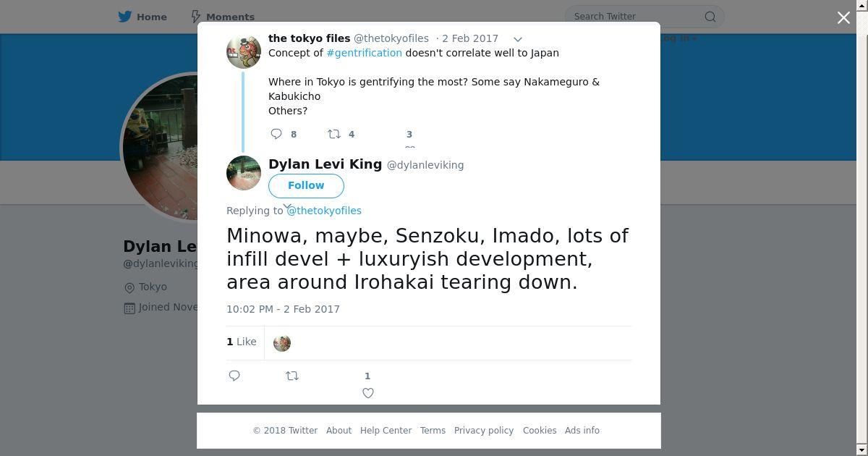The width and height of the screenshot is (868, 456).
Task: Open the #gentrification hashtag link
Action: (x=364, y=53)
